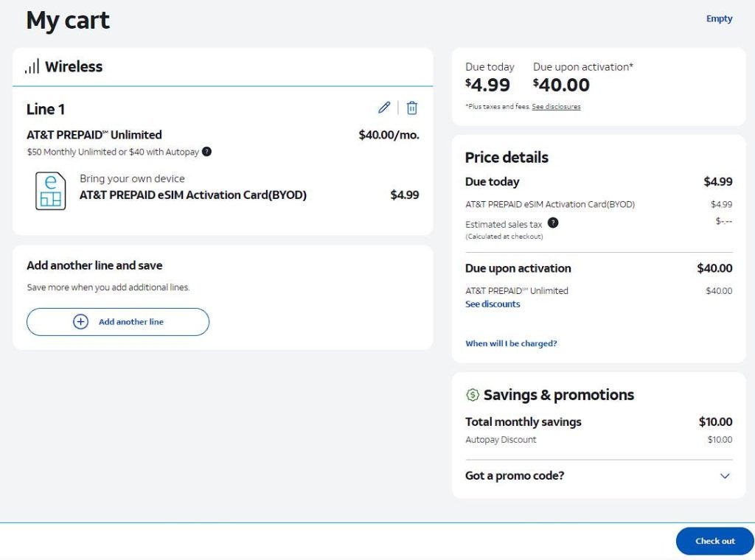Click the pencil edit icon for Line 1
The width and height of the screenshot is (755, 560).
(x=384, y=108)
